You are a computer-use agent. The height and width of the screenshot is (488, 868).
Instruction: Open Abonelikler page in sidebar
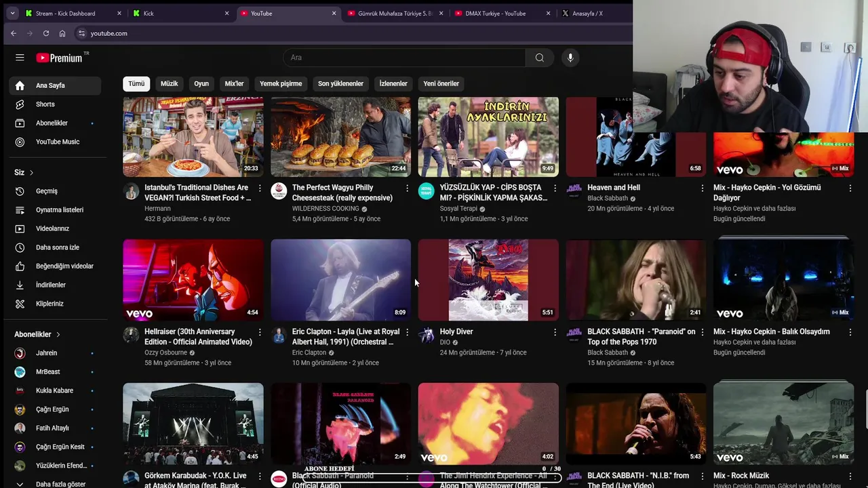(56, 123)
